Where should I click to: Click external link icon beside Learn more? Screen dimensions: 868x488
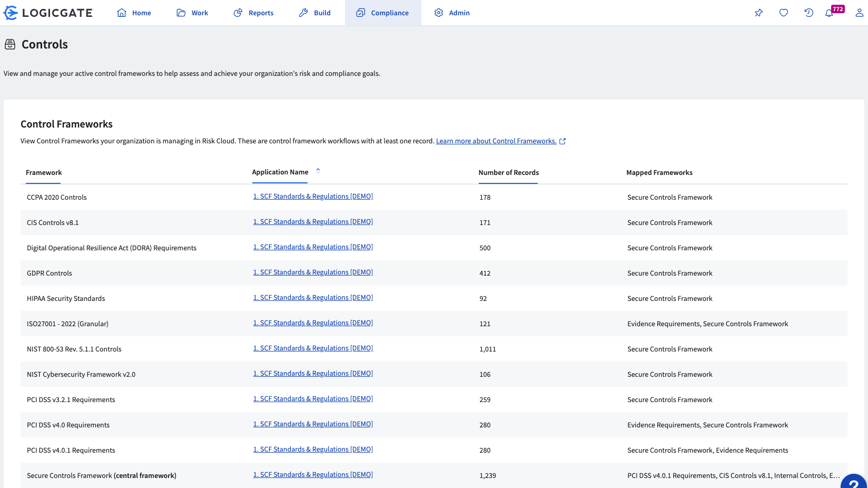click(x=563, y=141)
